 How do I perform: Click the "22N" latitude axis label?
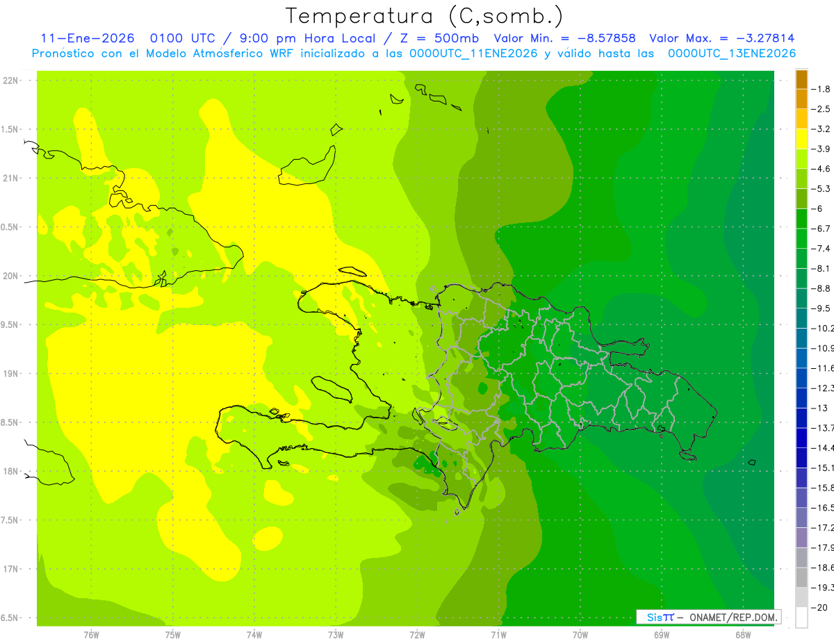click(x=10, y=81)
